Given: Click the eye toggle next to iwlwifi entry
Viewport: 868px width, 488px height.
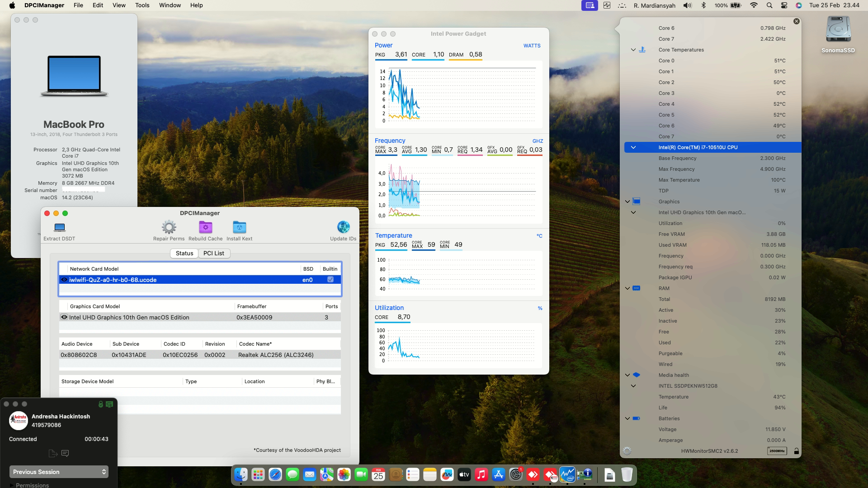Looking at the screenshot, I should click(64, 279).
